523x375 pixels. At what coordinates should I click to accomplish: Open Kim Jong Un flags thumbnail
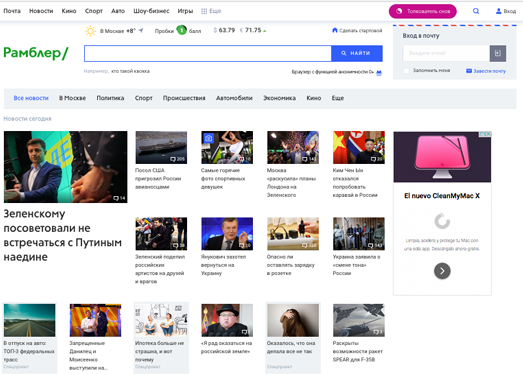click(359, 147)
